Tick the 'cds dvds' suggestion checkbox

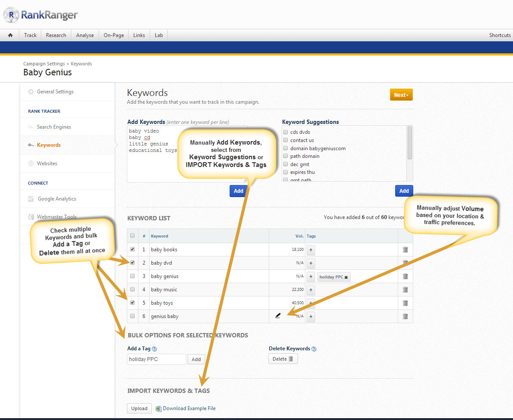[x=286, y=132]
